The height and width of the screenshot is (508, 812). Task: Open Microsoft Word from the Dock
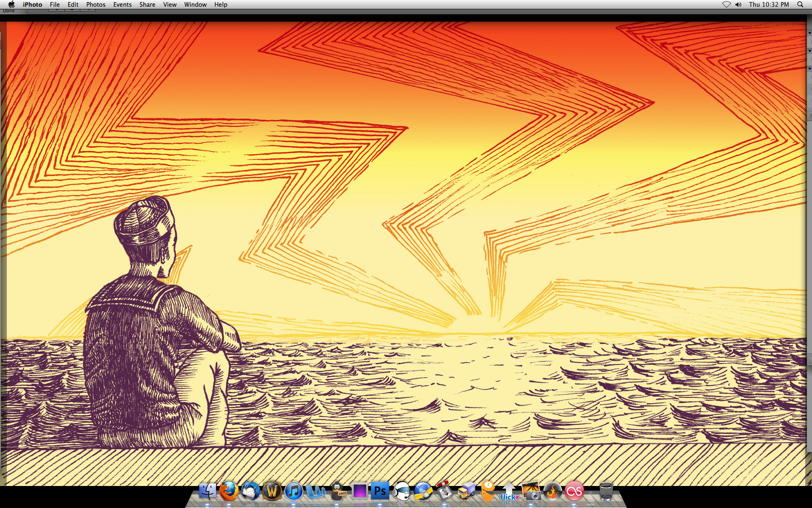tap(315, 491)
